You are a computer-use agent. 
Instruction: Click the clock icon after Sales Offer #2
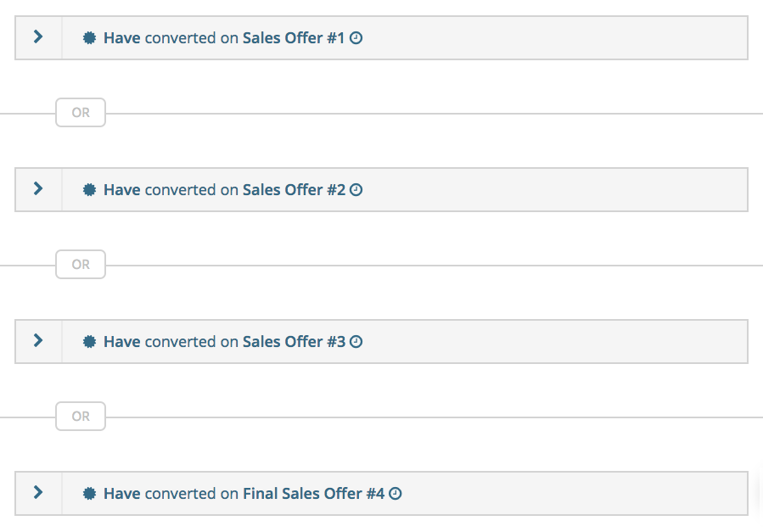[x=356, y=190]
